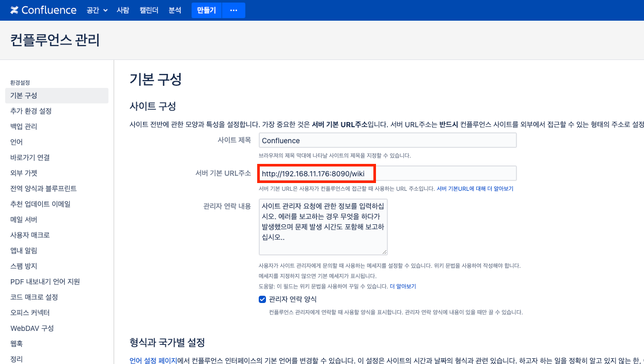Screen dimensions: 644x364
Task: Click the 기본 구성 main page heading
Action: point(155,80)
